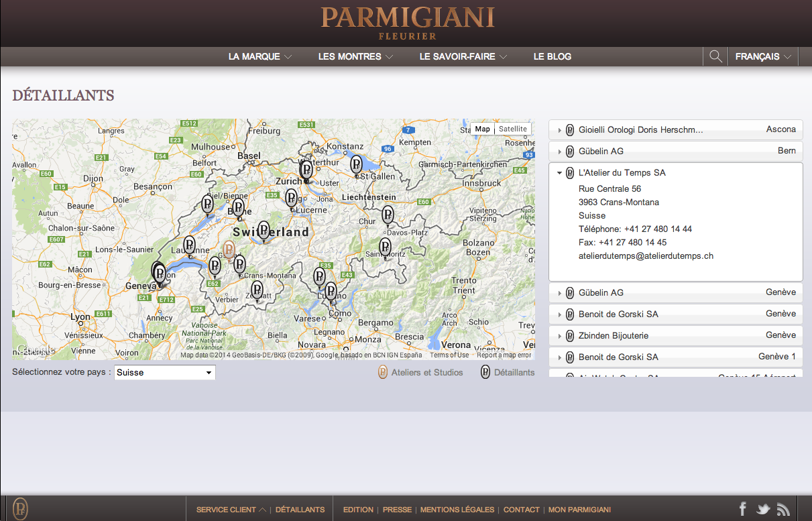Open the country selector showing Suisse

[165, 372]
